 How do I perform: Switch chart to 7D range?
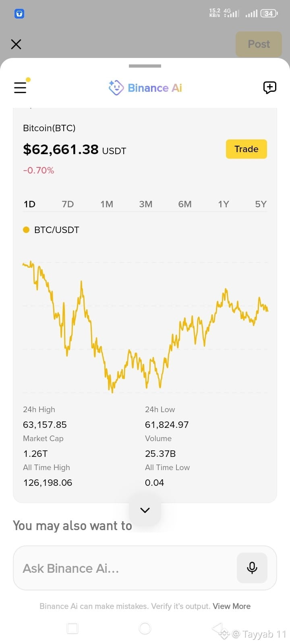point(68,204)
